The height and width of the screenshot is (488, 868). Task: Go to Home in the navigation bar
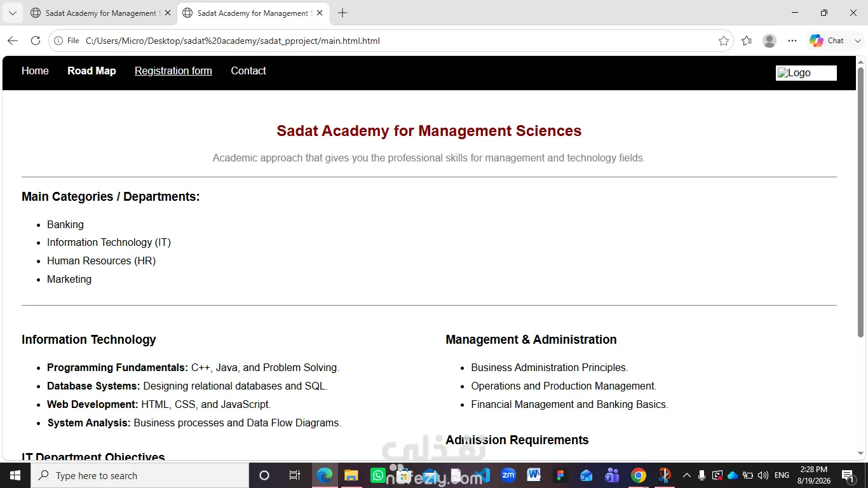click(35, 71)
